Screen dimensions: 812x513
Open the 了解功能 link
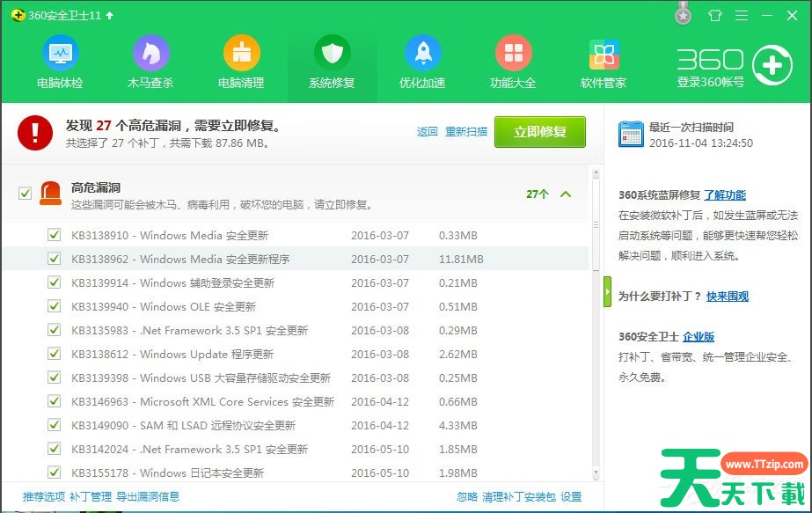725,195
